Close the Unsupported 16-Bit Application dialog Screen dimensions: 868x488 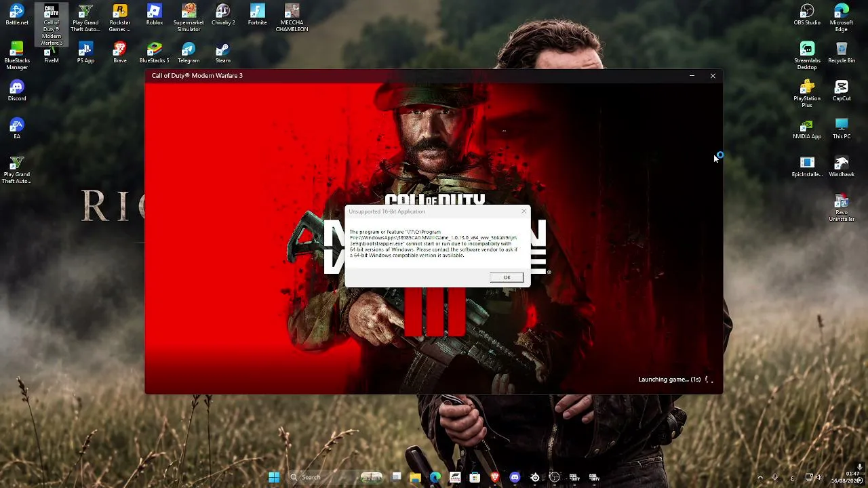[524, 211]
